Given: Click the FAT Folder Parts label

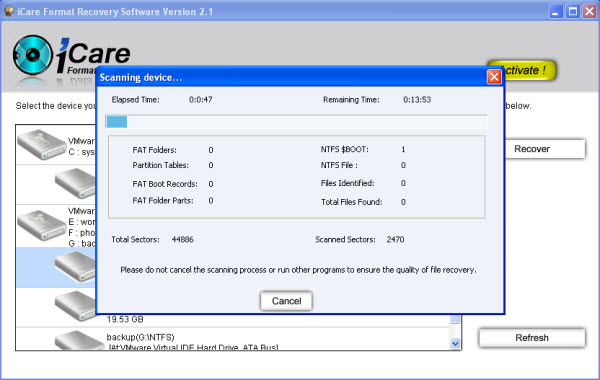Looking at the screenshot, I should (163, 201).
